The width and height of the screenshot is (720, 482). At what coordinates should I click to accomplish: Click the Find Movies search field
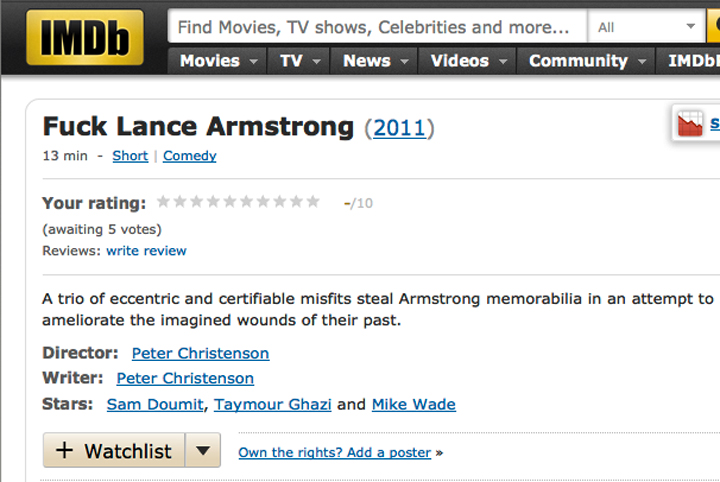[x=377, y=27]
